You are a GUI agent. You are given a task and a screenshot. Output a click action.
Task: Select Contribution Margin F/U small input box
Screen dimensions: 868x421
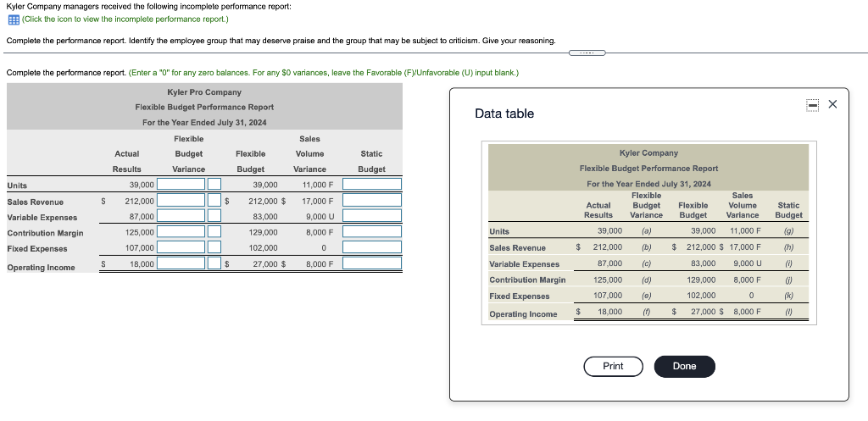(x=214, y=231)
